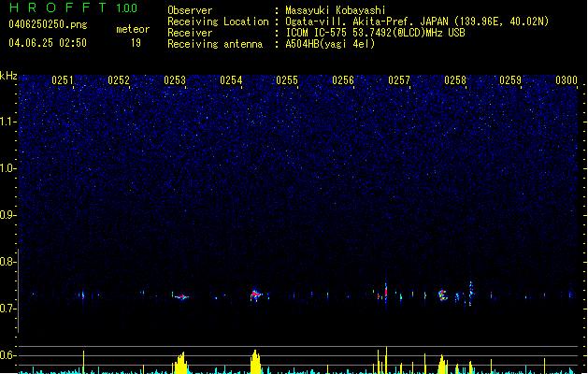Click the meteor echo streak after 0253

coord(180,296)
